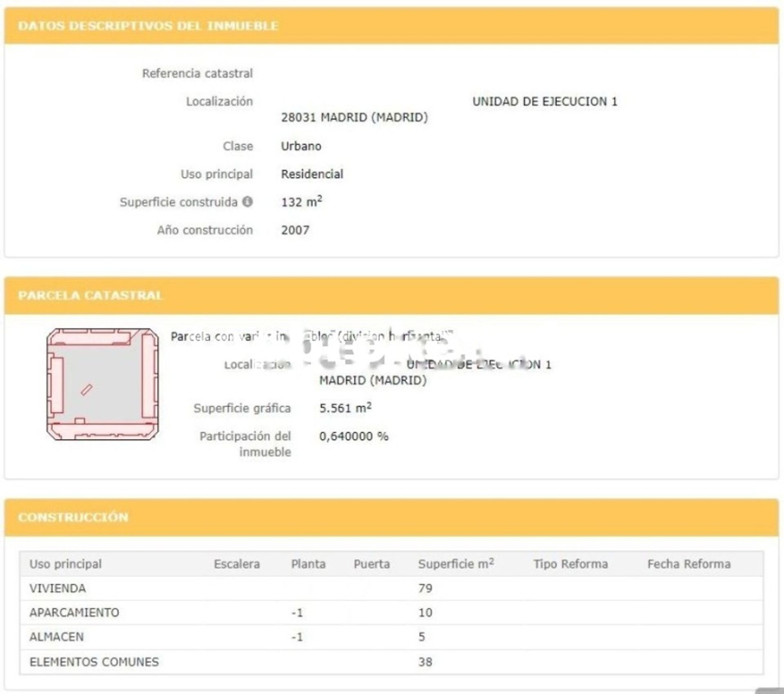Select the ALMACEN row label
Screen dimensions: 784x694
(x=56, y=636)
